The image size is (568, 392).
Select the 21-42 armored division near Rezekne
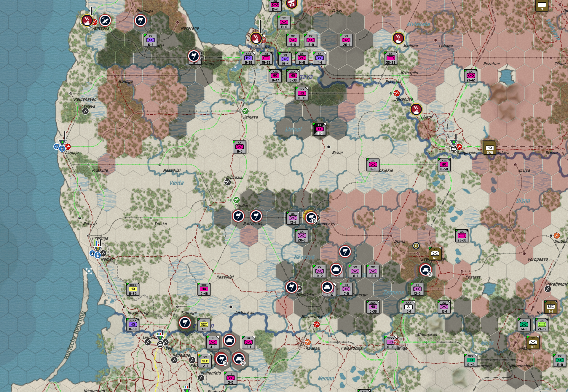click(x=471, y=76)
